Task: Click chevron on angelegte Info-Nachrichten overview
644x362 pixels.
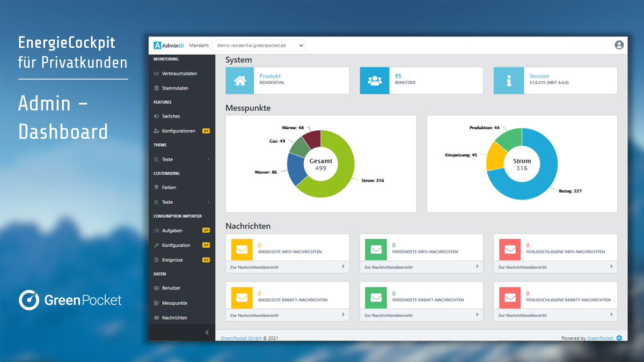Action: click(x=343, y=267)
